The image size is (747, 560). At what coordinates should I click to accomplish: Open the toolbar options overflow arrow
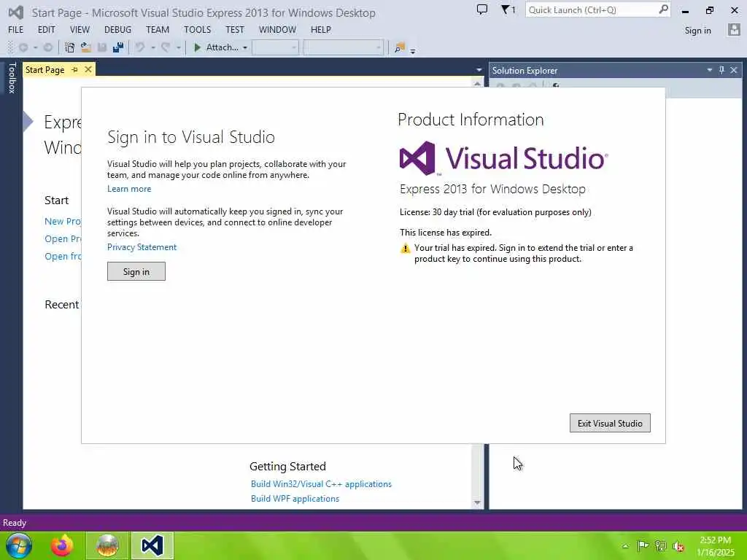[x=413, y=50]
